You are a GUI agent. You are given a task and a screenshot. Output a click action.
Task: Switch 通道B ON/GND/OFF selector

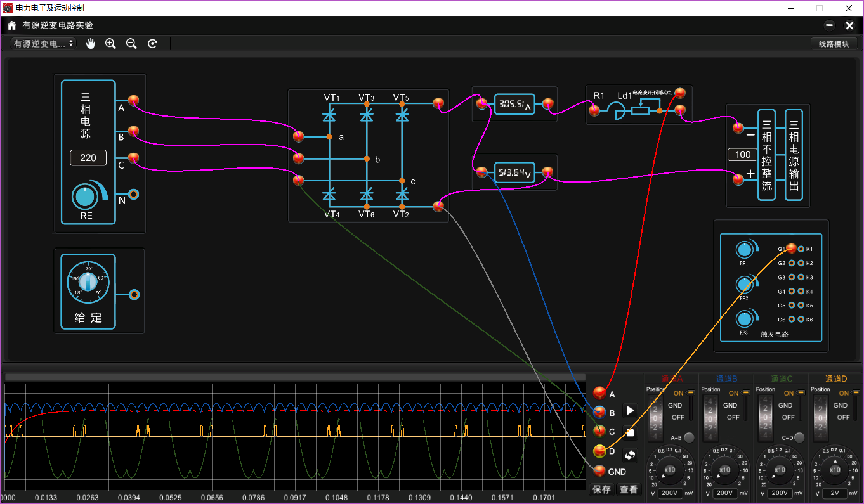[747, 406]
